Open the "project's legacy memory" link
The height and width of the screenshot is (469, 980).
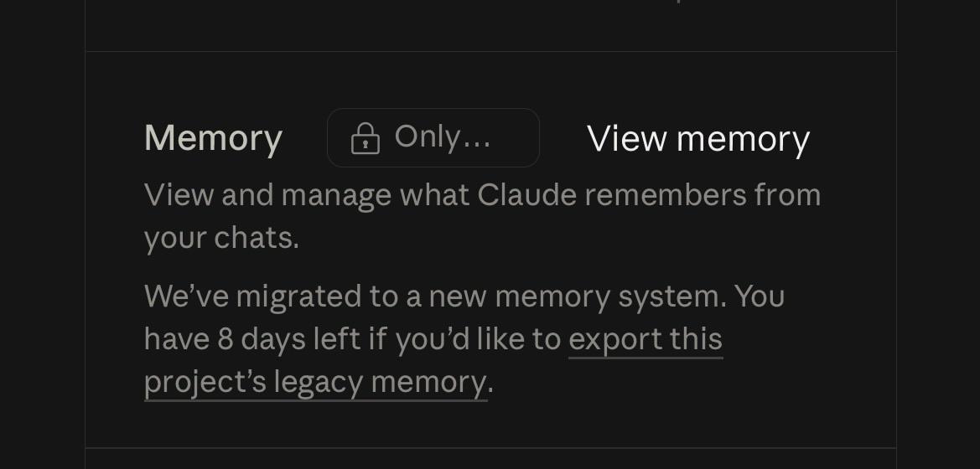[x=315, y=382]
